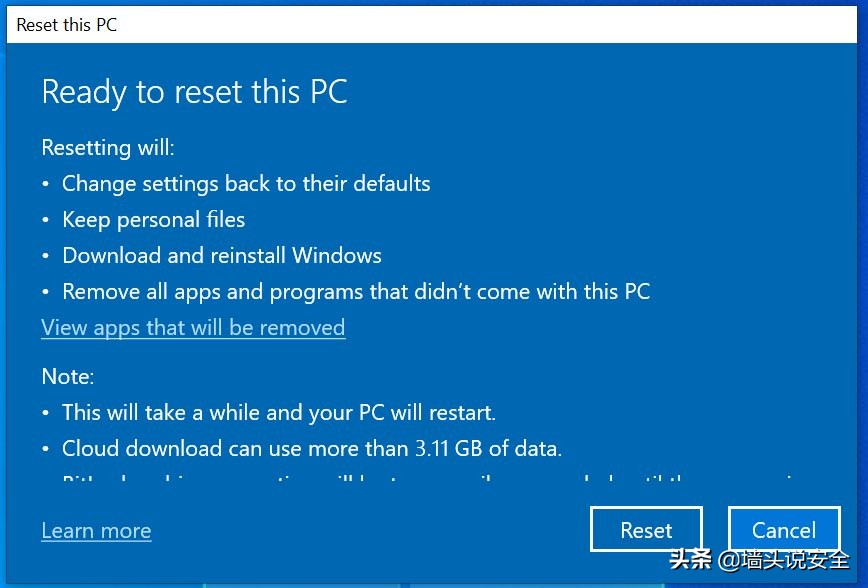Click the taskbar strip below the dialog
This screenshot has height=588, width=868.
(x=300, y=582)
